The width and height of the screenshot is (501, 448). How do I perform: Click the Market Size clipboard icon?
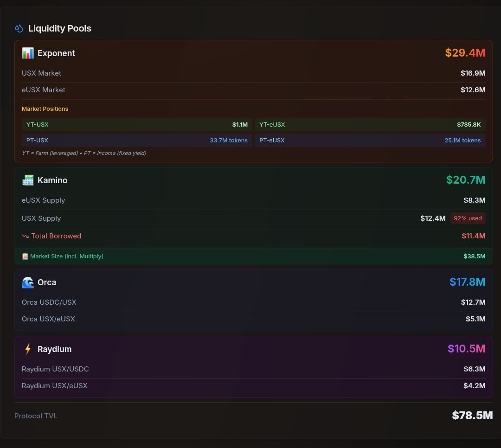(25, 256)
